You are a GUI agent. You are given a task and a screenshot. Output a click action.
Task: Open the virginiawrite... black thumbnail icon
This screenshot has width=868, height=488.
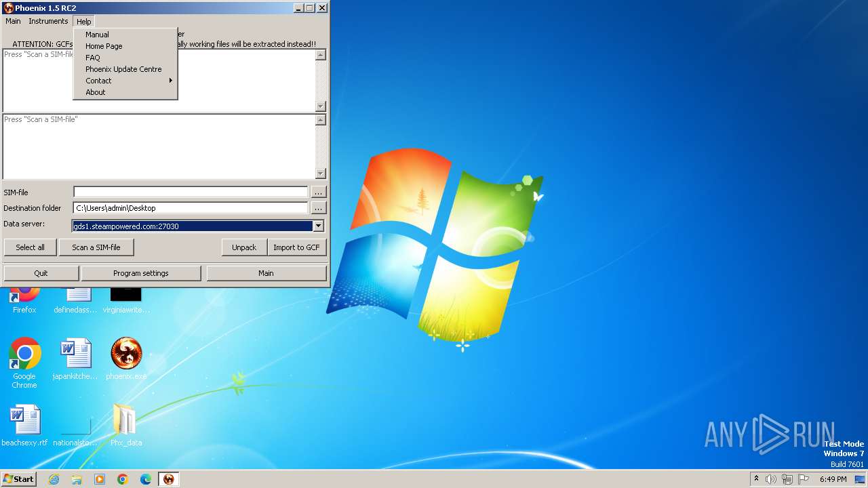(126, 299)
